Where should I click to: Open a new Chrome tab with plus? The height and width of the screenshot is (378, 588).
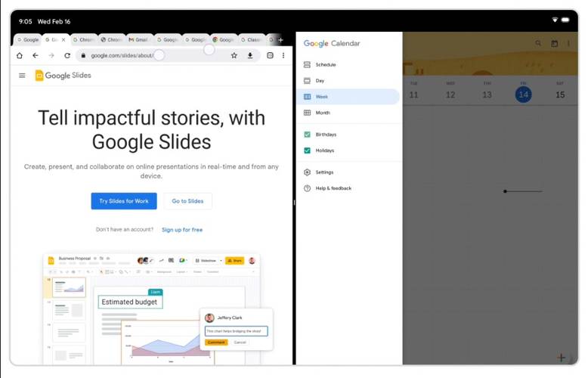tap(280, 40)
